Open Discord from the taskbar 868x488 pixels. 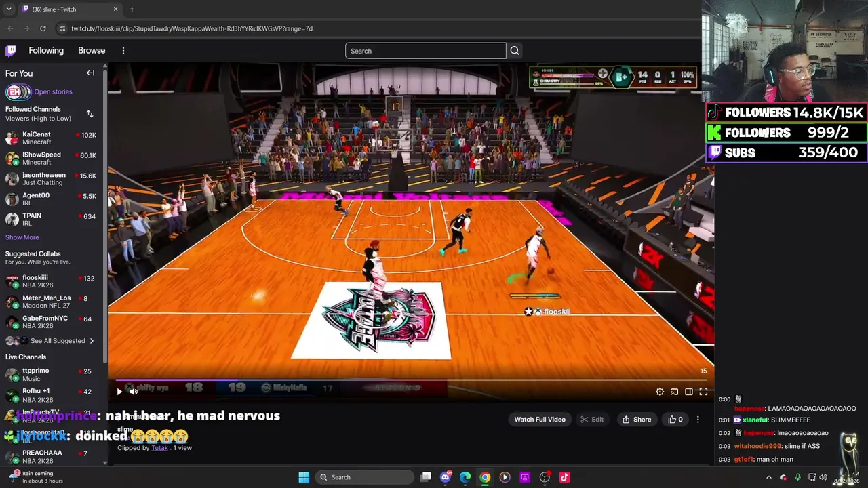[446, 477]
